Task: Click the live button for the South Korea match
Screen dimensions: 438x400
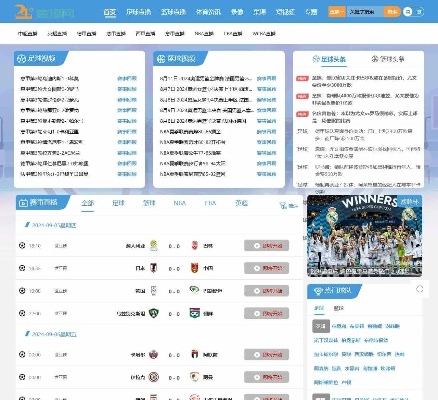Action: (266, 291)
